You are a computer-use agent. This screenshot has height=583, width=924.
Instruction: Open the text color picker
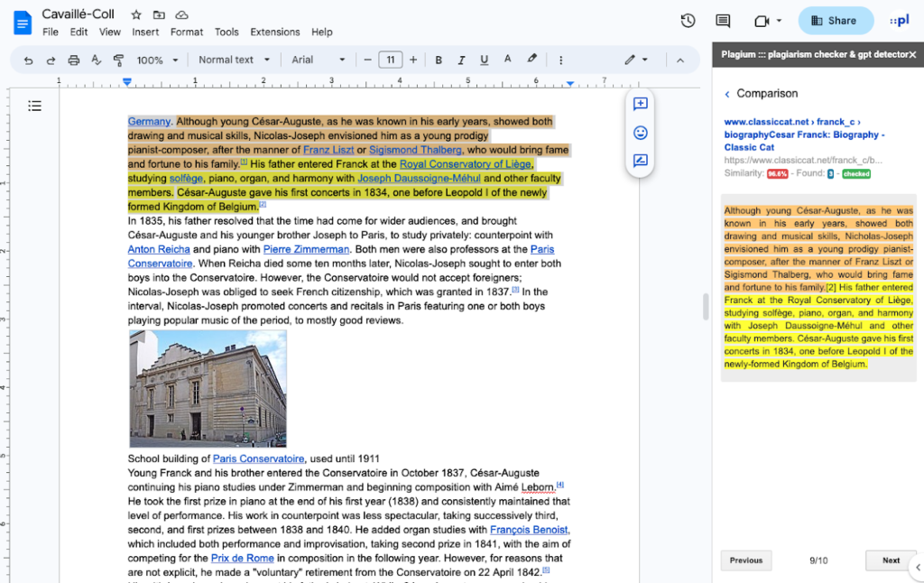pos(507,60)
